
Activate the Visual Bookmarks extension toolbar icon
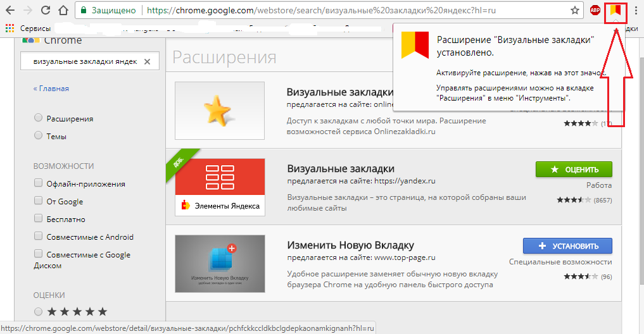tap(616, 10)
